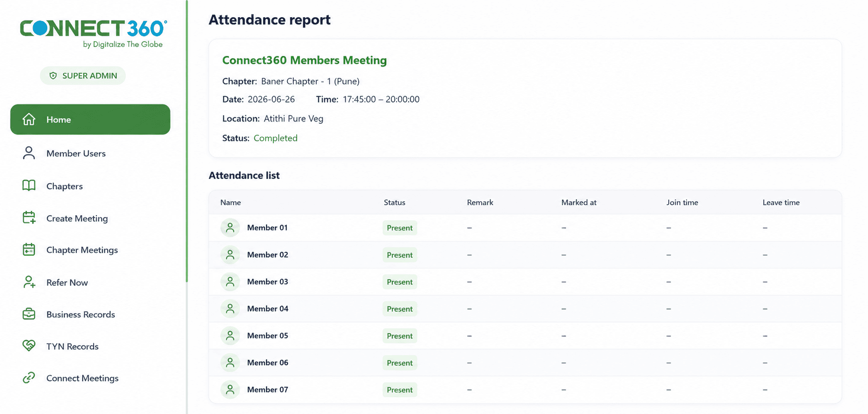The image size is (868, 414).
Task: Click the SUPER ADMIN badge text
Action: (x=90, y=76)
